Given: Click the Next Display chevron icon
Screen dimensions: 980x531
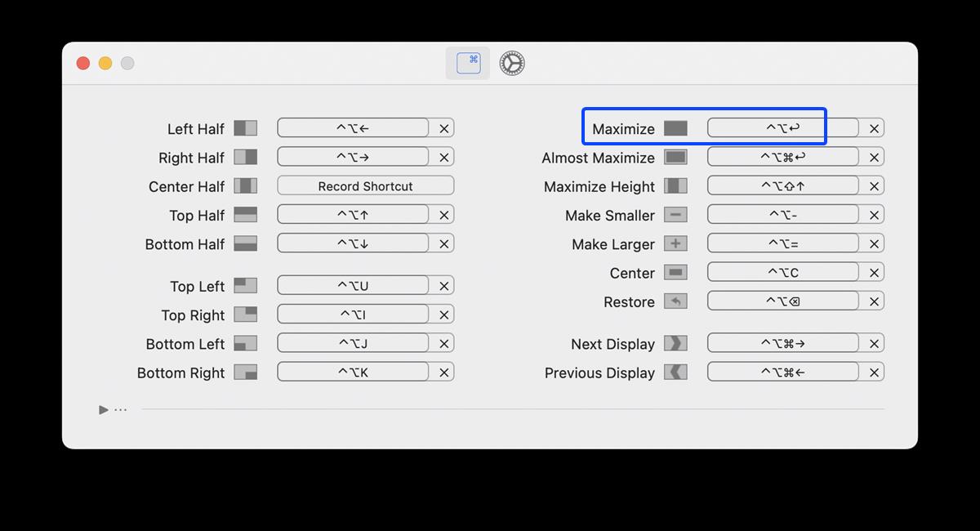Looking at the screenshot, I should coord(675,343).
